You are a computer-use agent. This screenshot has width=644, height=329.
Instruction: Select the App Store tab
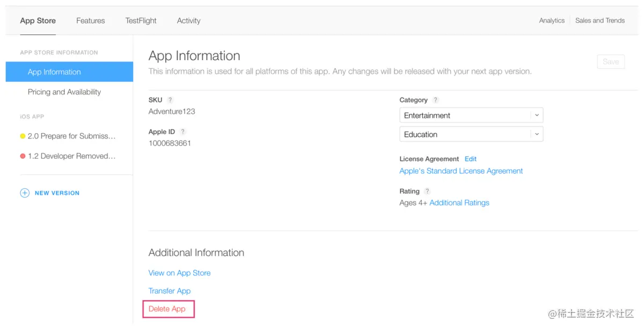tap(38, 21)
